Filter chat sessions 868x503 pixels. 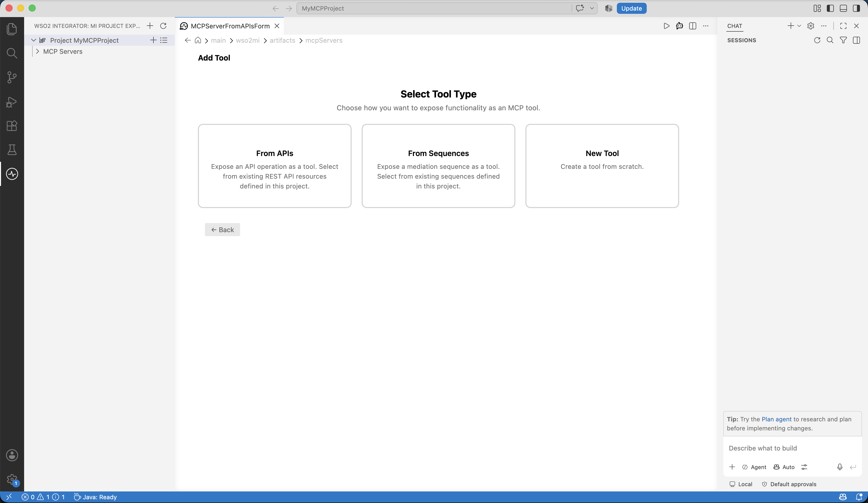[843, 40]
